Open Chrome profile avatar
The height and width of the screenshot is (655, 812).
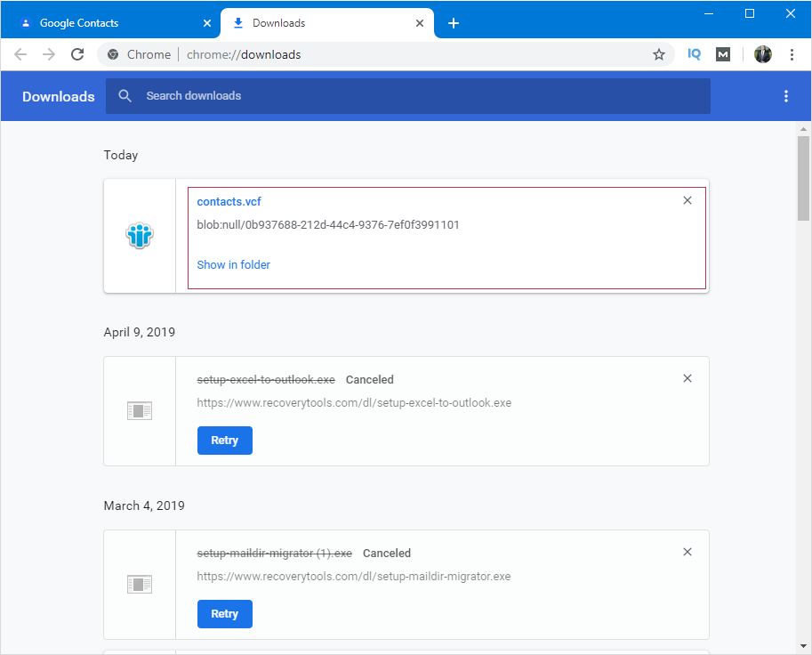coord(763,54)
